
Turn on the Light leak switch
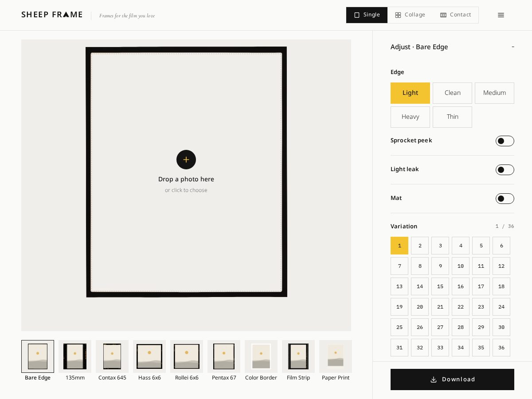[505, 170]
